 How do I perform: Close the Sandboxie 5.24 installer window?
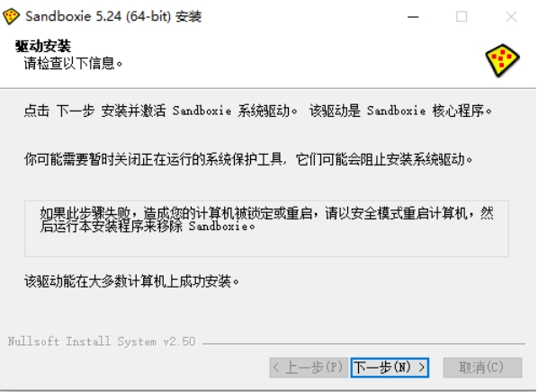[511, 16]
